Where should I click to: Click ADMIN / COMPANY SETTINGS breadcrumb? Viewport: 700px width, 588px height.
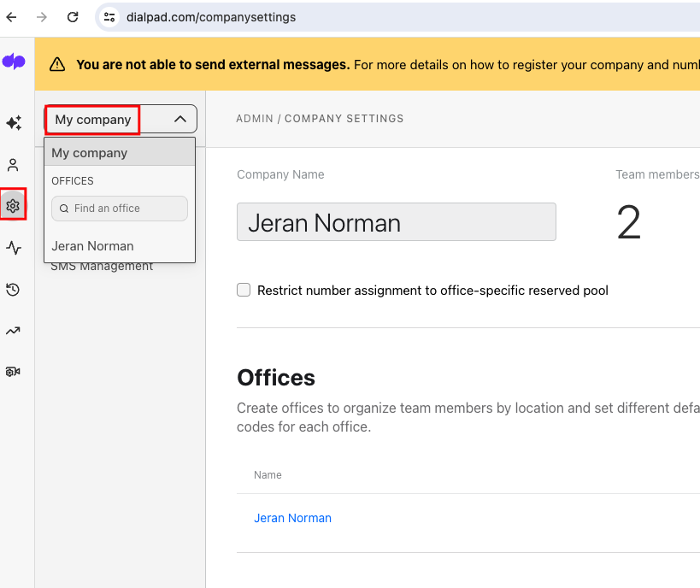(320, 118)
